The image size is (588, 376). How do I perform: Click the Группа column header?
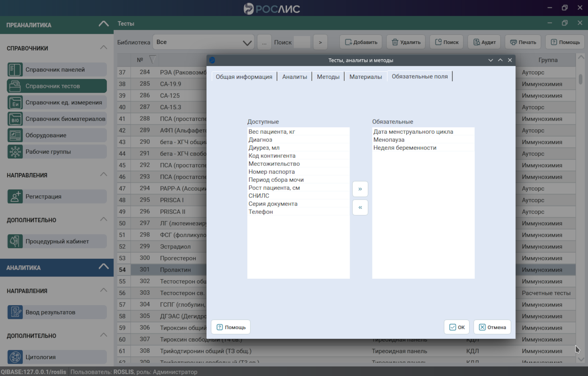click(548, 60)
